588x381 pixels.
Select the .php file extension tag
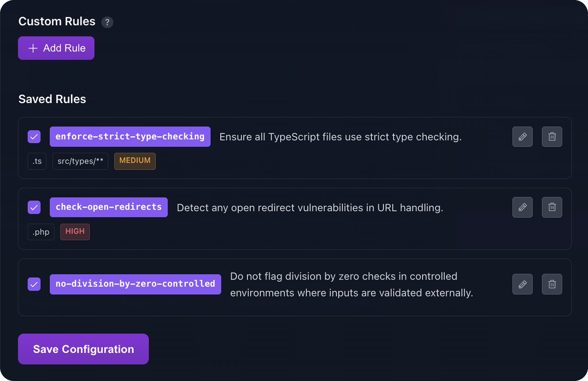(41, 232)
